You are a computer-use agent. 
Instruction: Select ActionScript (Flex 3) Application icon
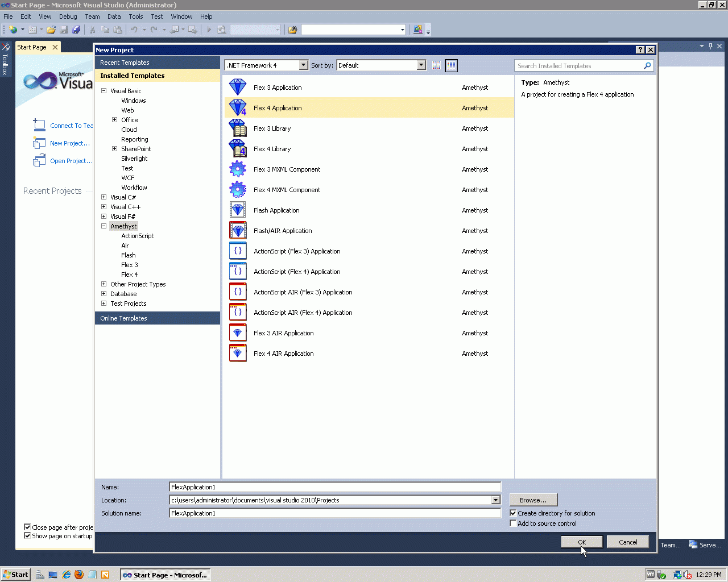(x=238, y=251)
